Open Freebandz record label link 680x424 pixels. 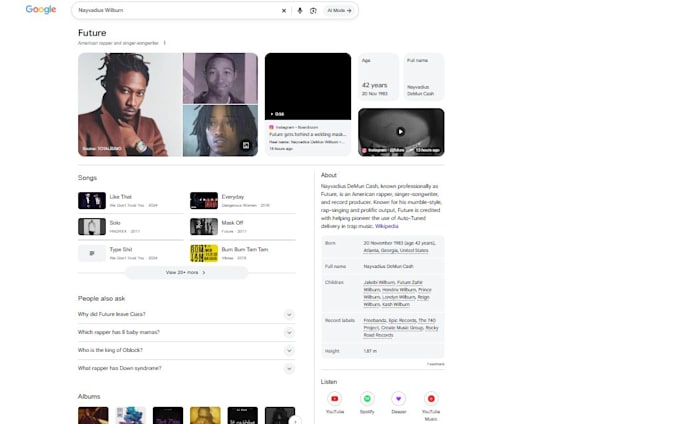[375, 320]
